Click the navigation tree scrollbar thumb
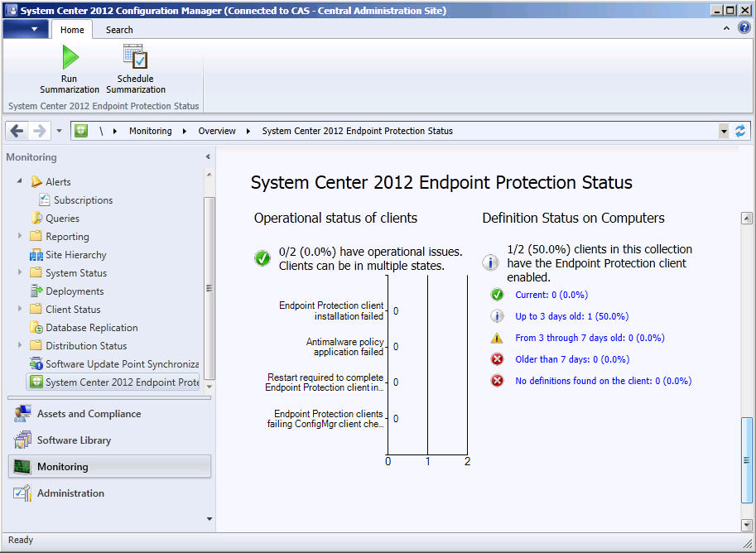This screenshot has height=553, width=756. pyautogui.click(x=209, y=288)
